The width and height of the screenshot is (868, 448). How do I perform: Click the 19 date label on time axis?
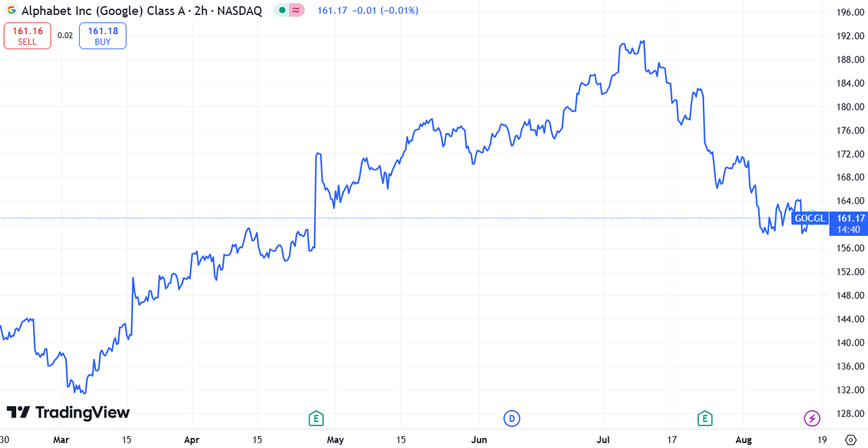click(x=822, y=440)
